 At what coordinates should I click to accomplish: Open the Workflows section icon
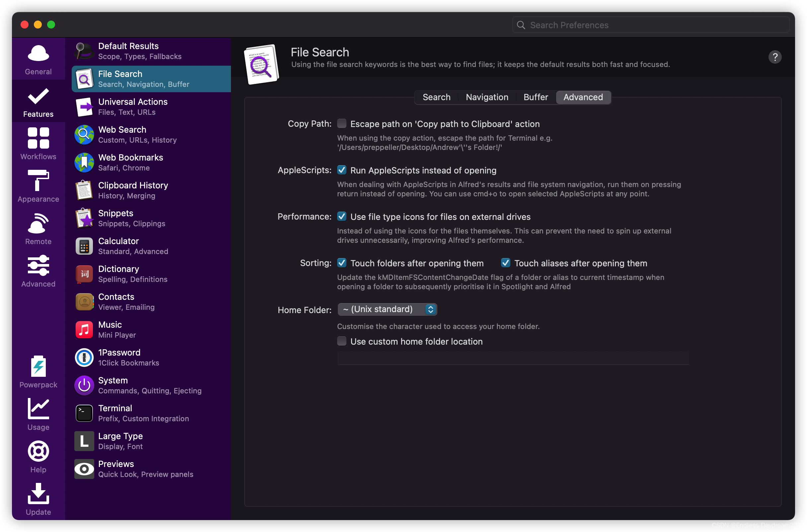[x=38, y=138]
